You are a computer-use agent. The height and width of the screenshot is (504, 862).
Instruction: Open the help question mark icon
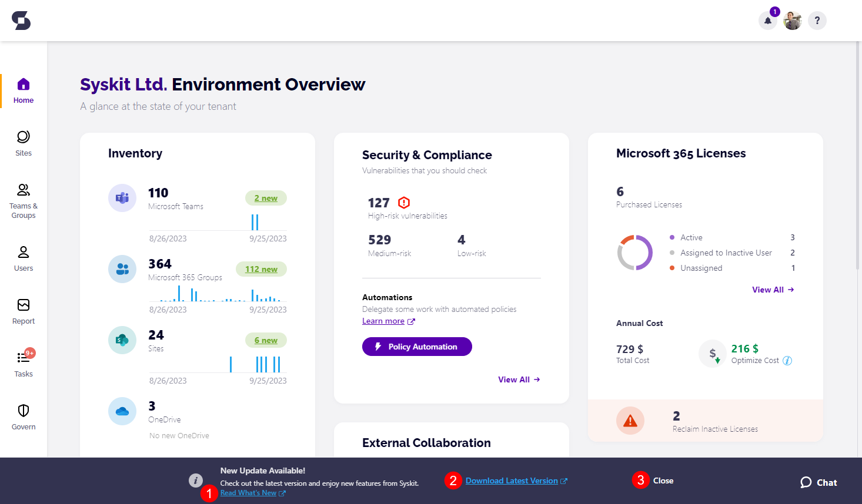coord(817,21)
